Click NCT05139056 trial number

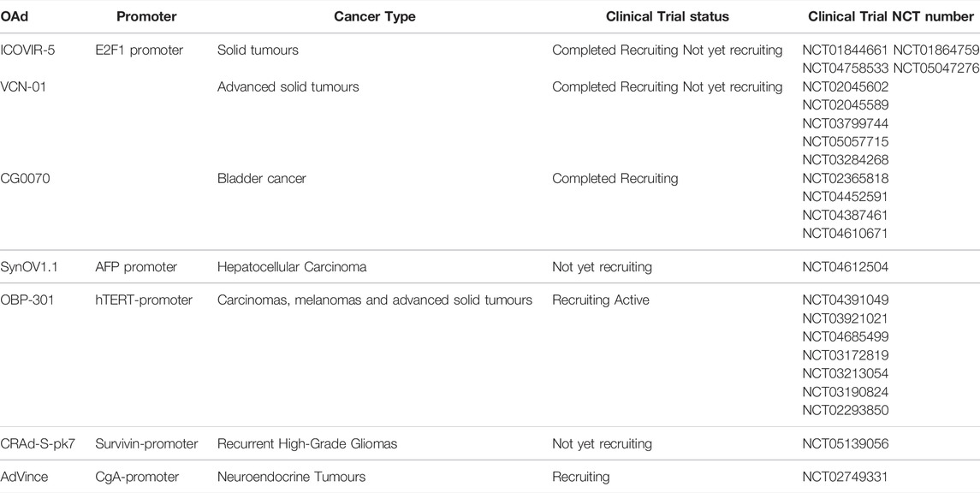[x=845, y=444]
